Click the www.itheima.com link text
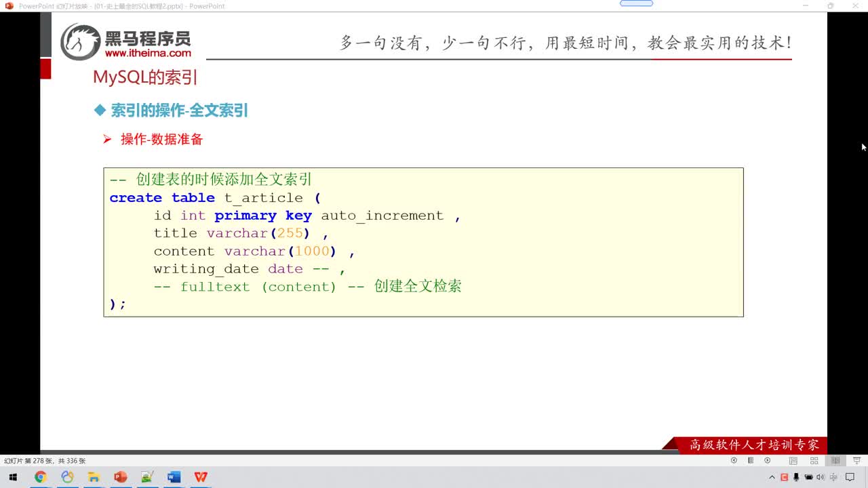 148,53
